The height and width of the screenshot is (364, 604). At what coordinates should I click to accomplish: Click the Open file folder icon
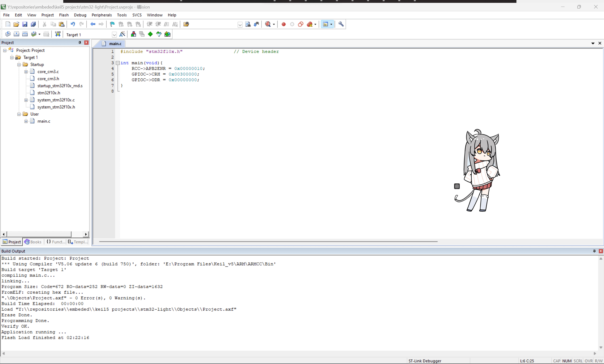pos(16,24)
